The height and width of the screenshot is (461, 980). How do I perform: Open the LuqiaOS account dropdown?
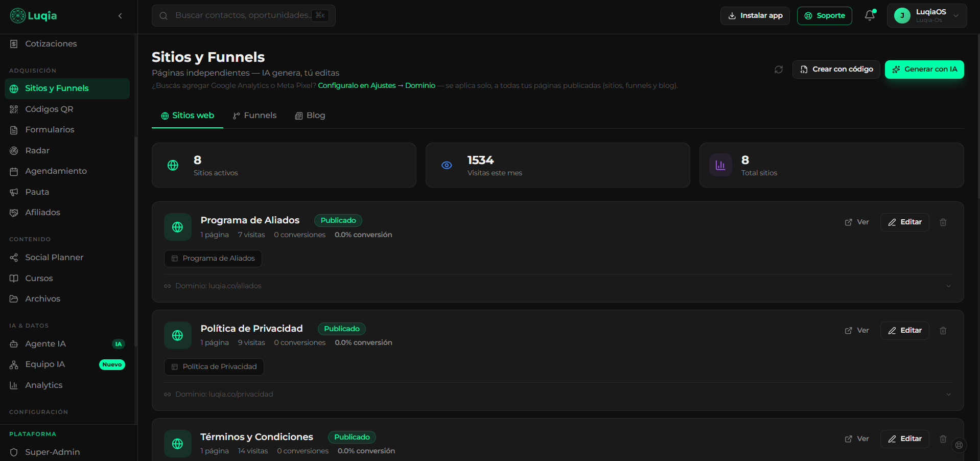pos(927,16)
